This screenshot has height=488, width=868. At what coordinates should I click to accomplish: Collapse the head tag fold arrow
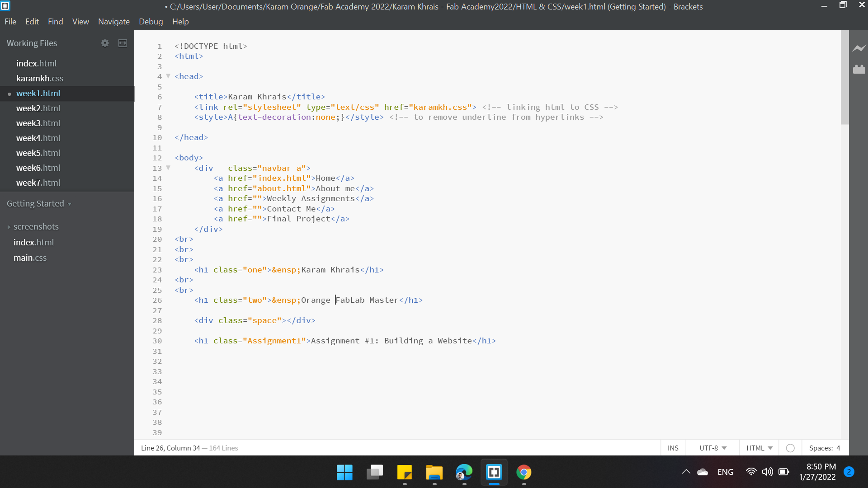[168, 76]
